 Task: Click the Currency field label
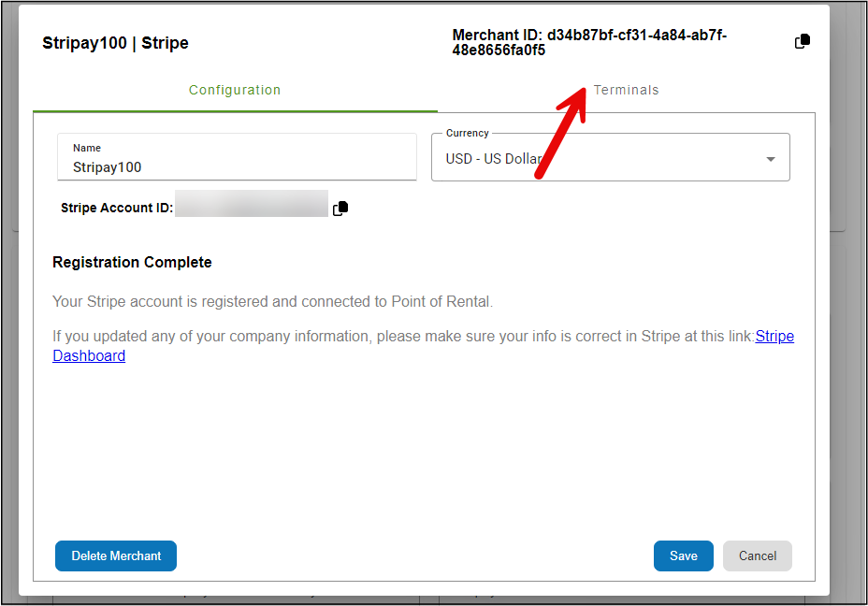[467, 134]
